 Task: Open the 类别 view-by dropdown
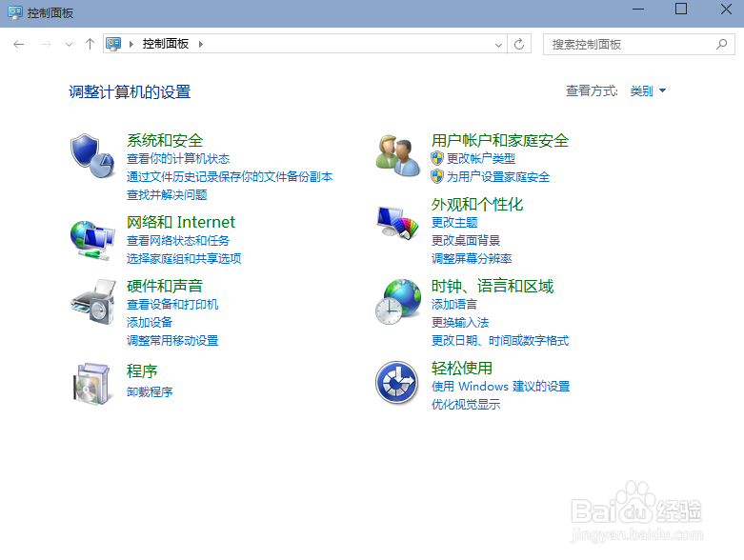click(648, 91)
